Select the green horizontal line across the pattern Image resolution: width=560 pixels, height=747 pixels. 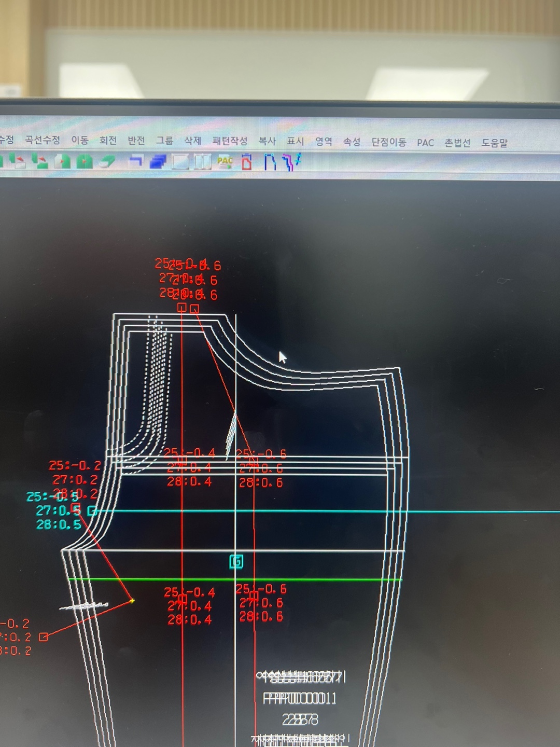point(311,579)
